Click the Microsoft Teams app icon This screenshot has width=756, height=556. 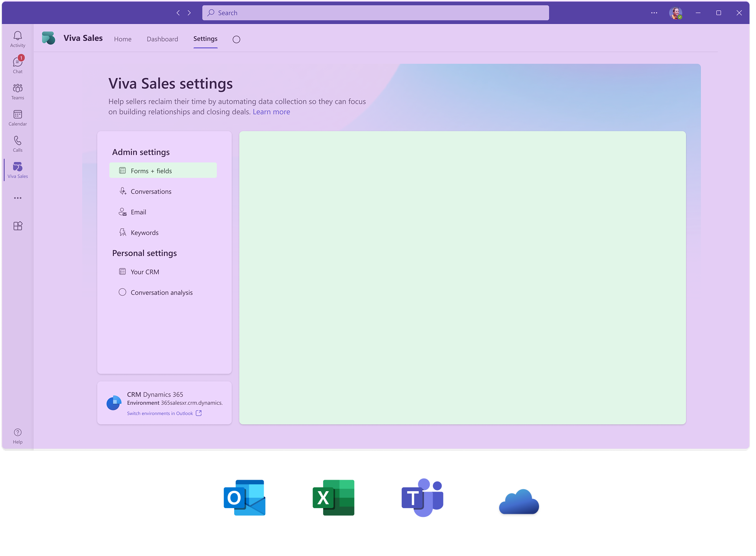[422, 497]
